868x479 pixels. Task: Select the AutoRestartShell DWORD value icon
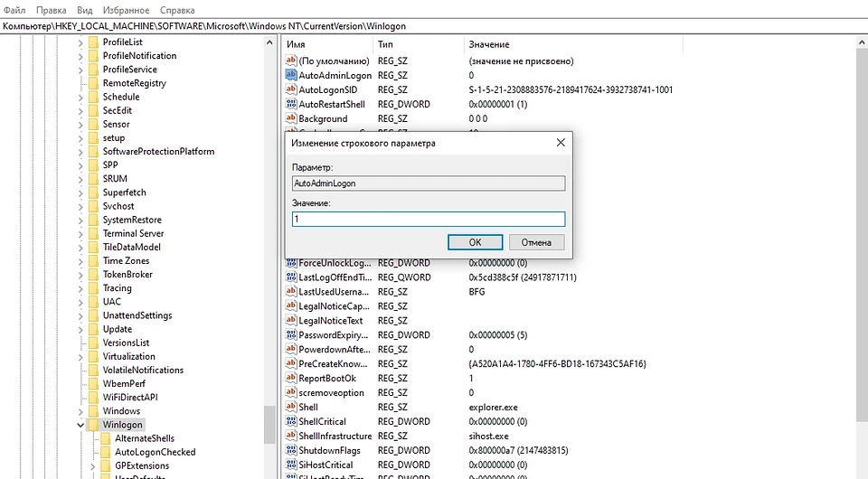point(291,104)
